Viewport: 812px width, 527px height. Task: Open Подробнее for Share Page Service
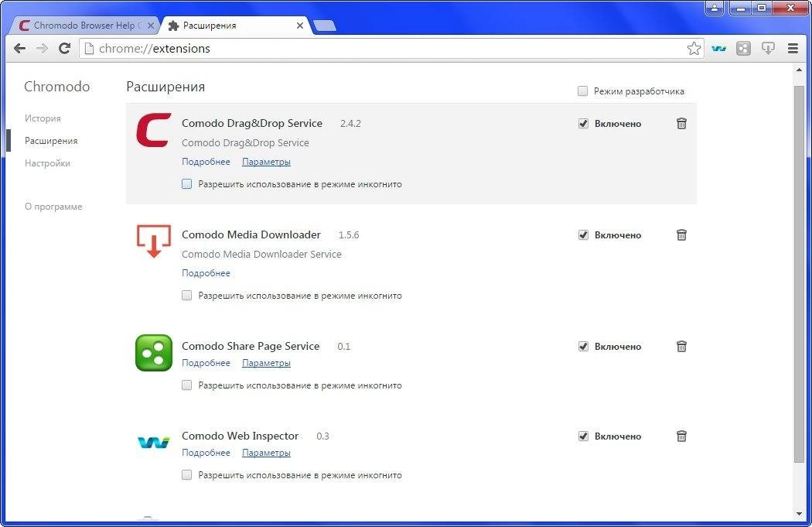206,363
